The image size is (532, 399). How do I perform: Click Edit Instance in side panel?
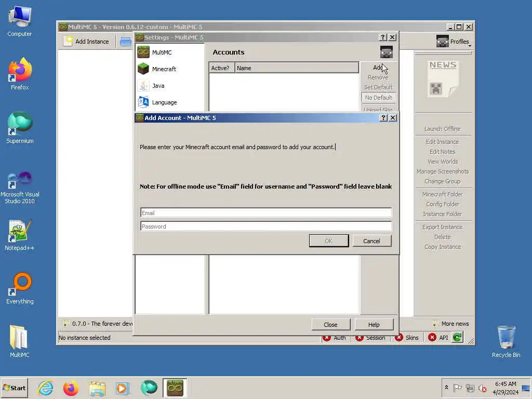click(443, 142)
